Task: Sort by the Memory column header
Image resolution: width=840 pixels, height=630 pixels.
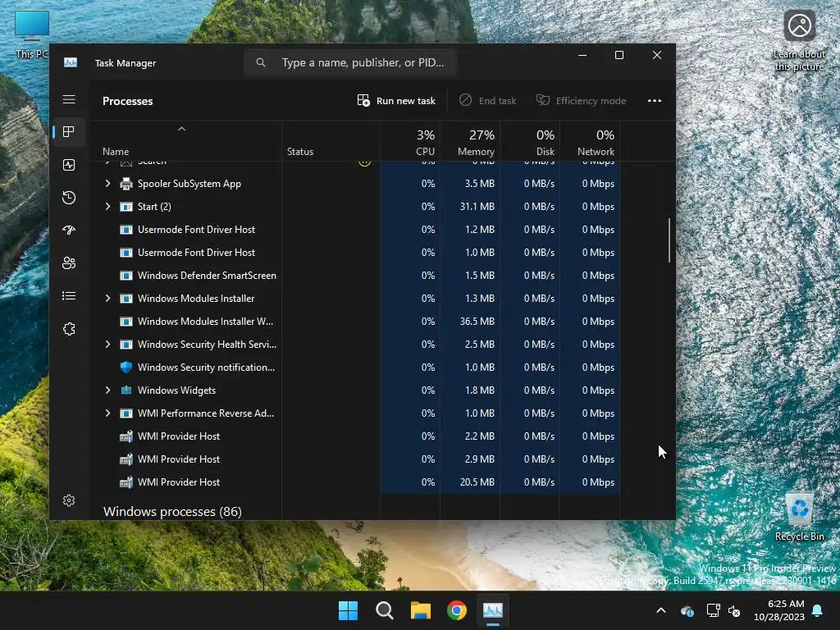Action: coord(470,142)
